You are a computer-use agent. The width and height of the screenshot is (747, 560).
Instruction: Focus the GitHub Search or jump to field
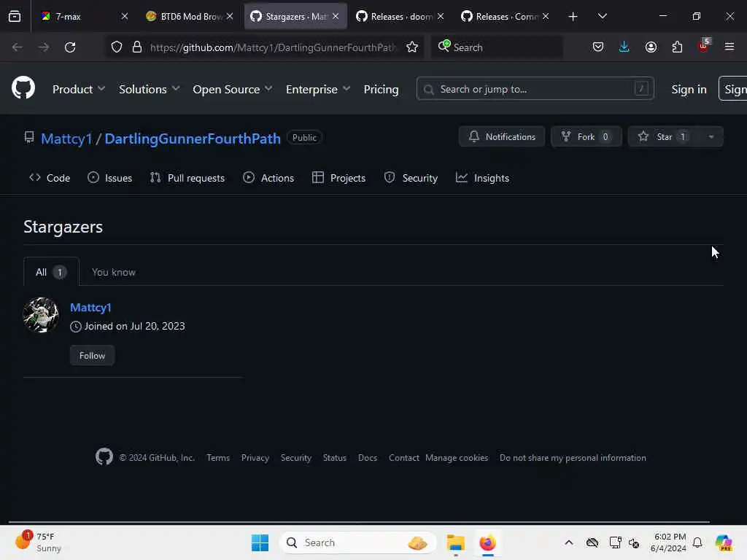[535, 89]
